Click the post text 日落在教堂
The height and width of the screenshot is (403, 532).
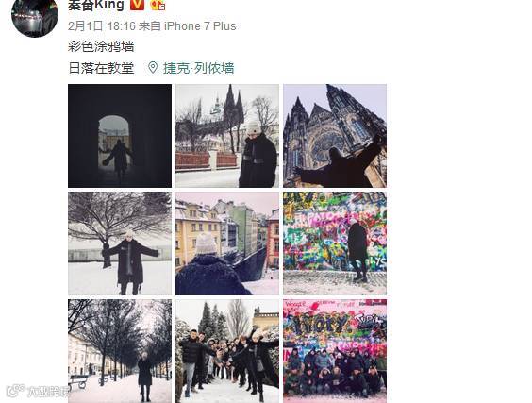click(x=101, y=68)
